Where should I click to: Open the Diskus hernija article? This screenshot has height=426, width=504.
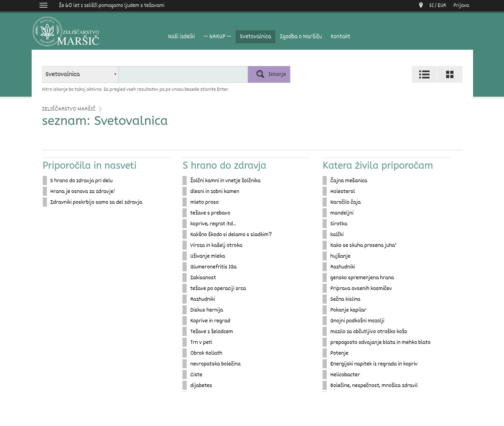[206, 310]
